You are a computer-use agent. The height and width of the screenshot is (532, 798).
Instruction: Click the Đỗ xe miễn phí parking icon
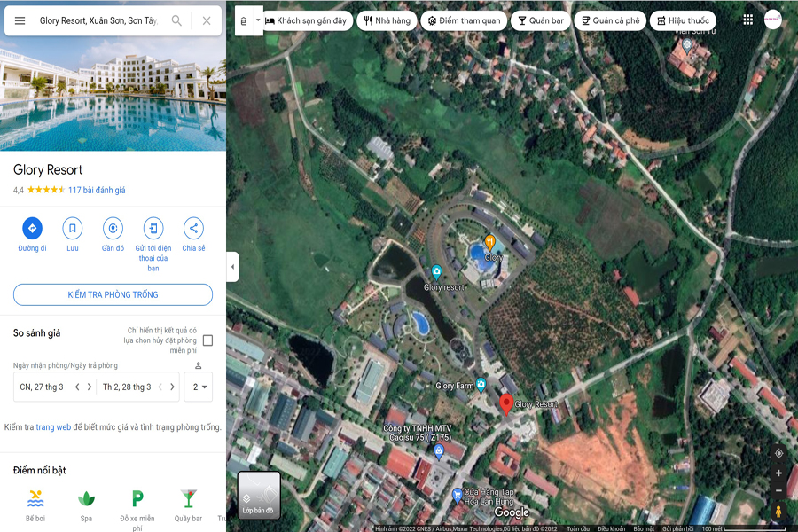pos(137,499)
